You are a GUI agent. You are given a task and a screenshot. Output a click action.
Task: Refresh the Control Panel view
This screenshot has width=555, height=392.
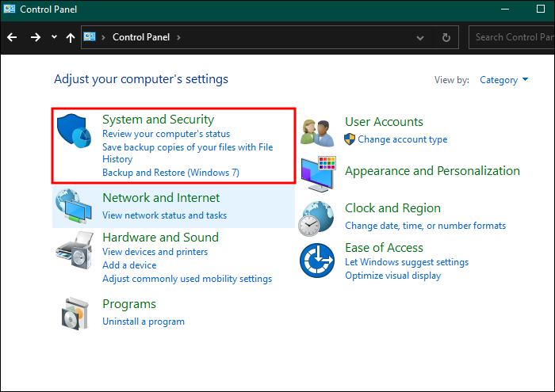[x=446, y=37]
